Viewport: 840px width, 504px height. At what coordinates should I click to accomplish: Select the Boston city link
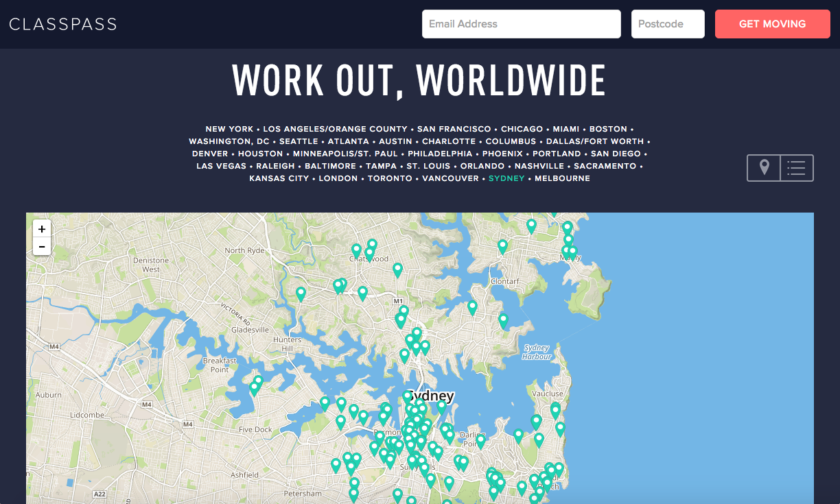point(608,129)
